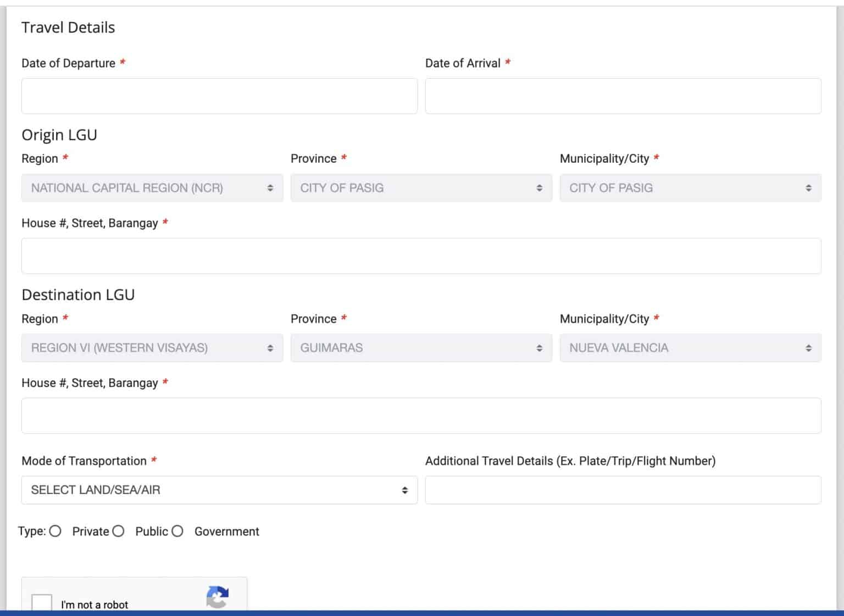Screen dimensions: 844x616
Task: Expand the Destination Province dropdown showing Guimaras
Action: coord(421,348)
